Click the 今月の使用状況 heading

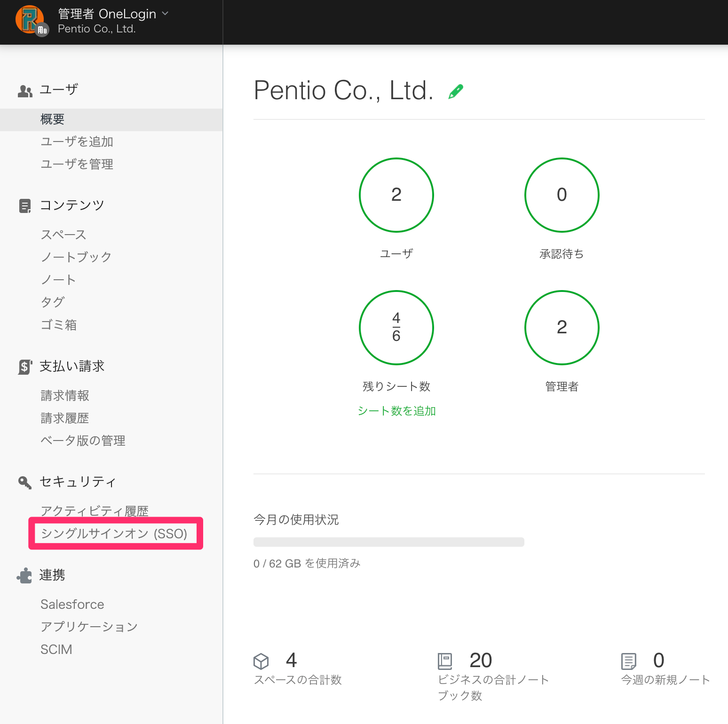tap(296, 519)
